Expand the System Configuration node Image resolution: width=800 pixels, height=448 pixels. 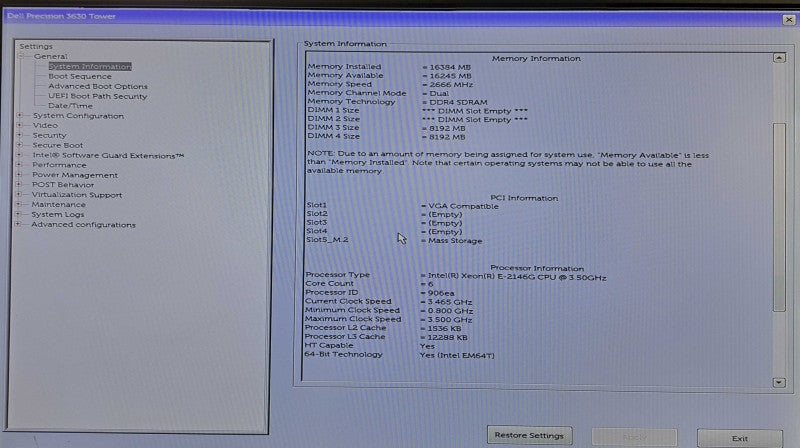click(20, 115)
